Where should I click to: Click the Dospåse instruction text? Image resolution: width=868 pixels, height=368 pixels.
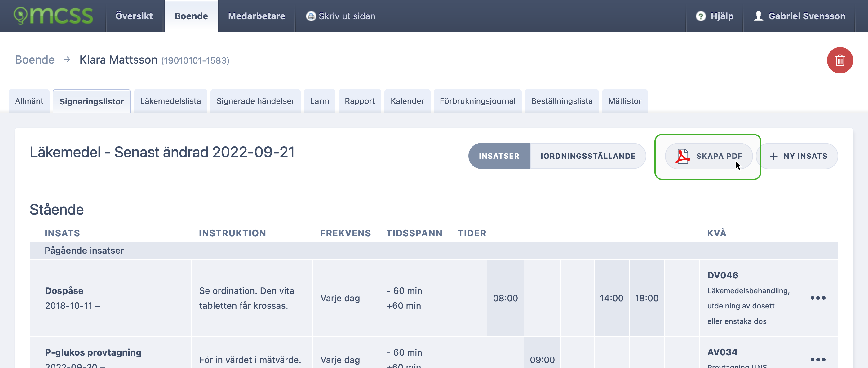coord(246,298)
